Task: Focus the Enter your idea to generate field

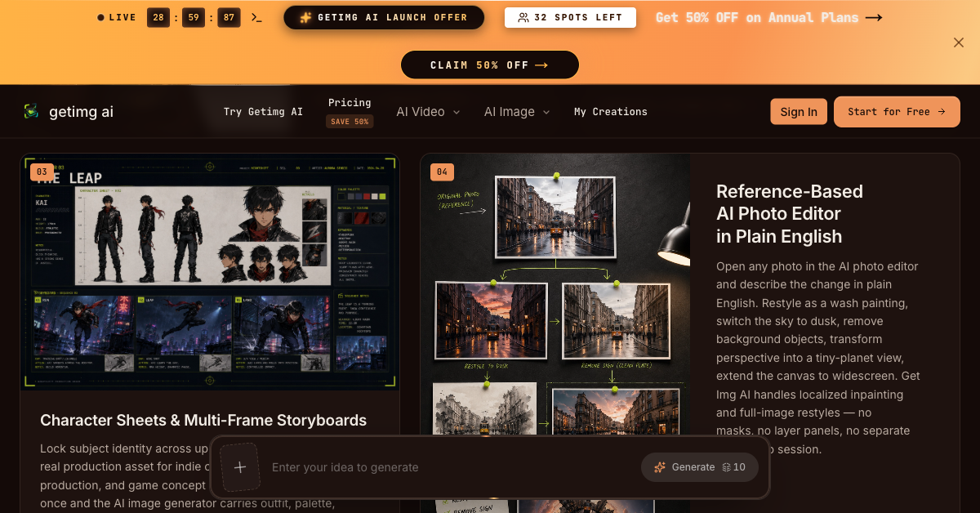Action: [x=449, y=467]
